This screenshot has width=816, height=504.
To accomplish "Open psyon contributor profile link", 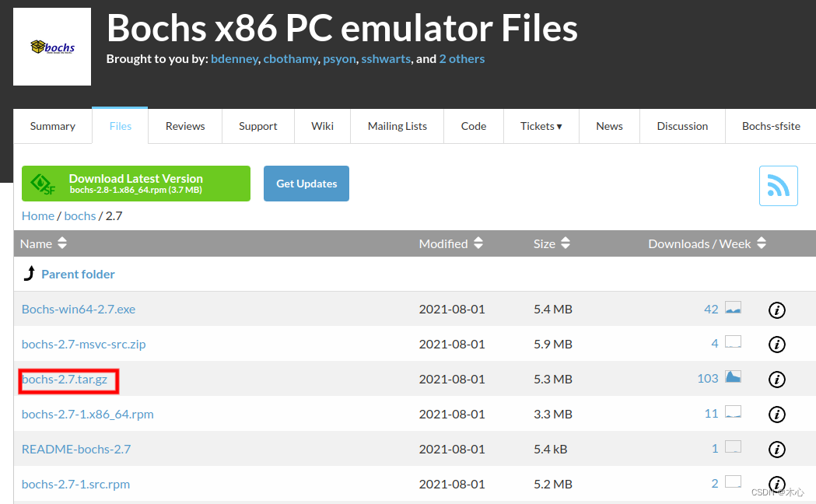I will (x=339, y=59).
